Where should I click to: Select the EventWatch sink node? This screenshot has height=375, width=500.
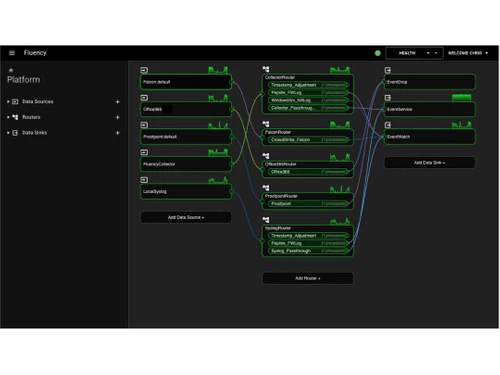430,137
